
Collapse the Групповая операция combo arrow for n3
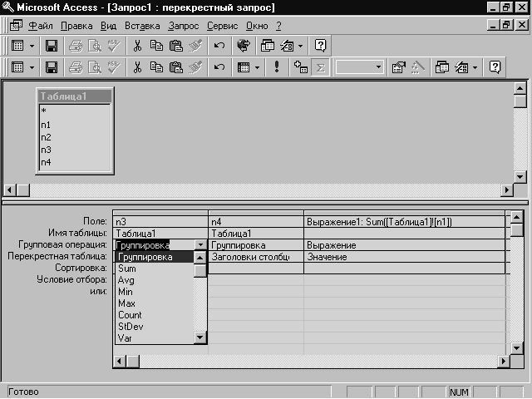[200, 244]
